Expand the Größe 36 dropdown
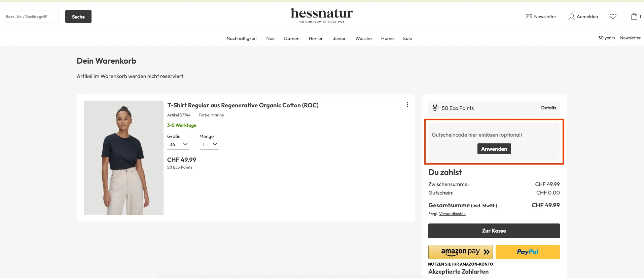The image size is (644, 278). (x=178, y=144)
